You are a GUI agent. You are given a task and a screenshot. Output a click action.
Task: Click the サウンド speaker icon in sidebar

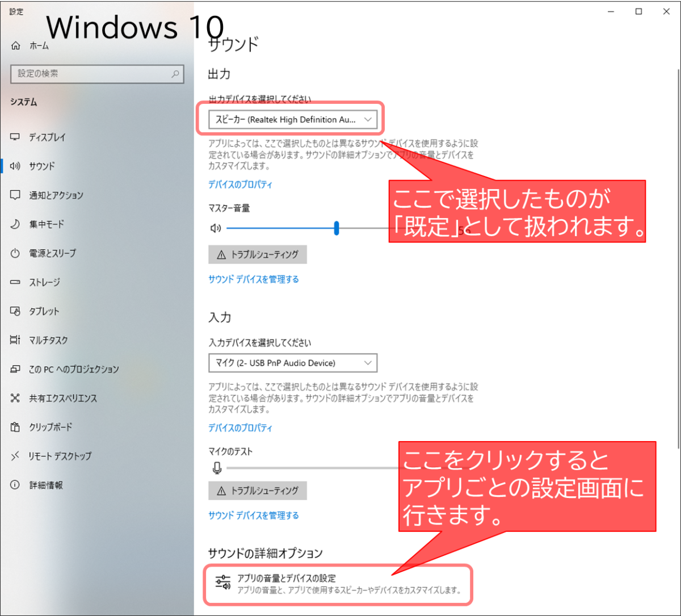pyautogui.click(x=15, y=166)
